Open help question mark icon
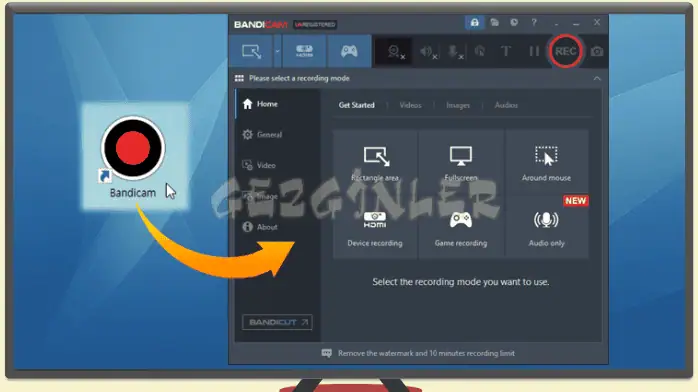This screenshot has height=392, width=698. pyautogui.click(x=534, y=22)
